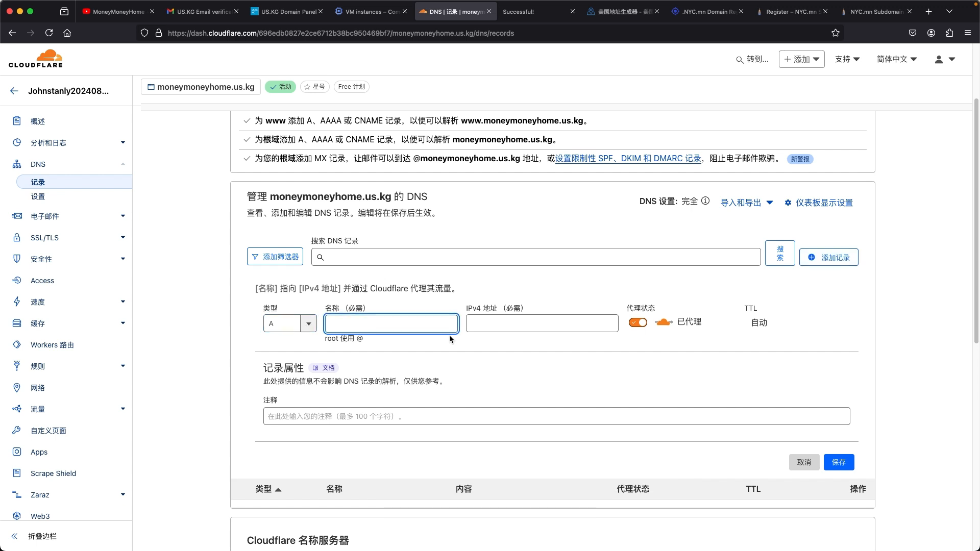
Task: Open the 添加 dropdown in header
Action: pyautogui.click(x=802, y=59)
